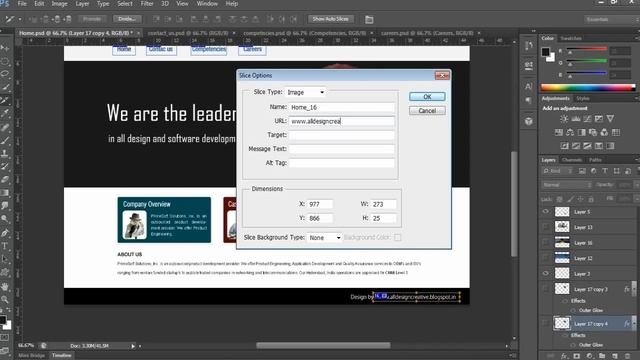
Task: Add a Levels adjustment
Action: [576, 119]
